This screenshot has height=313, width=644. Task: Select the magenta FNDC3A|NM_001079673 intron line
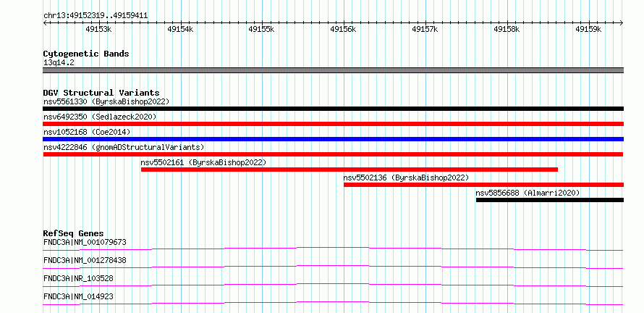pos(333,249)
